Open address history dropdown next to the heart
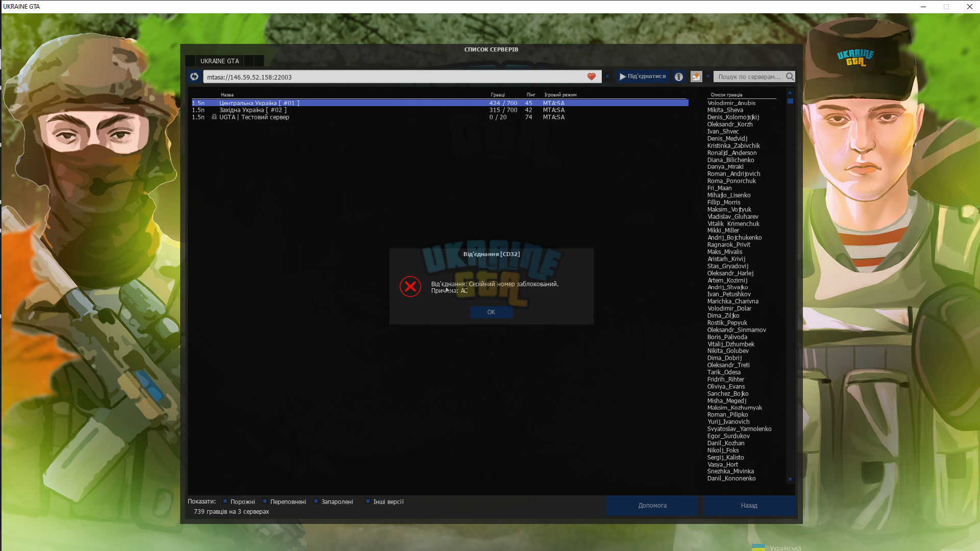Viewport: 980px width, 551px height. coord(607,77)
